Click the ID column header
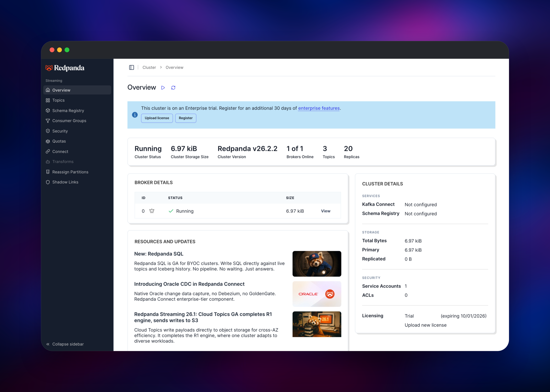The height and width of the screenshot is (392, 550). pos(144,198)
